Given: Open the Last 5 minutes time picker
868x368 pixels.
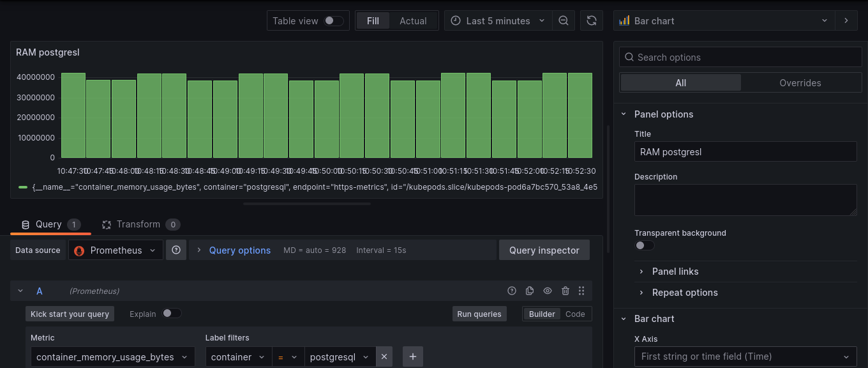Looking at the screenshot, I should point(498,20).
